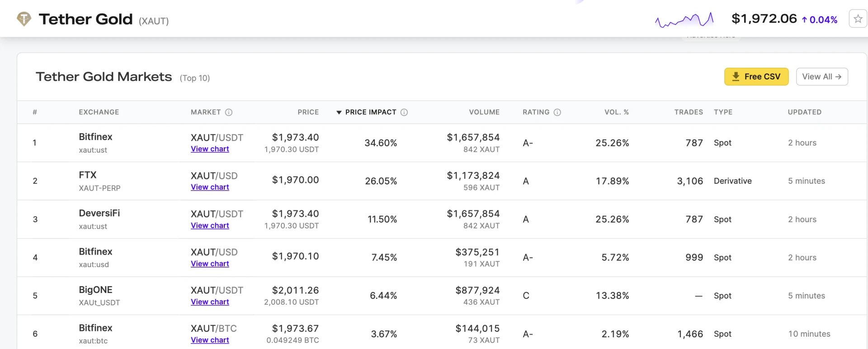Click the 34.60% price impact value
Viewport: 868px width, 349px height.
tap(381, 143)
